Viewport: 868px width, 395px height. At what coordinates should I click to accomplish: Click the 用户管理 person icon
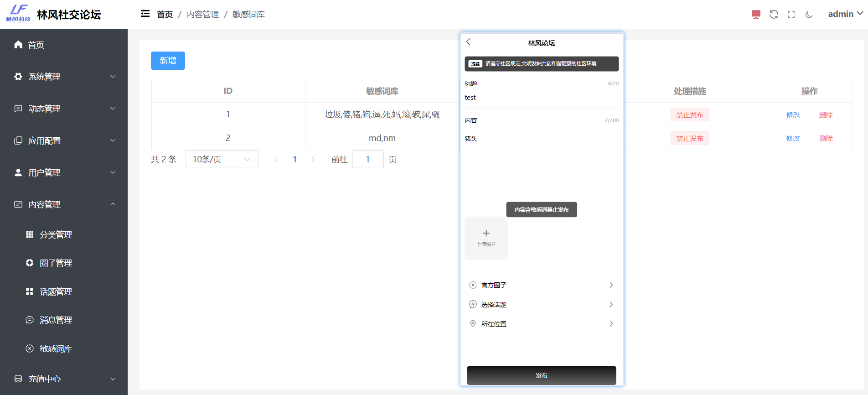(18, 172)
